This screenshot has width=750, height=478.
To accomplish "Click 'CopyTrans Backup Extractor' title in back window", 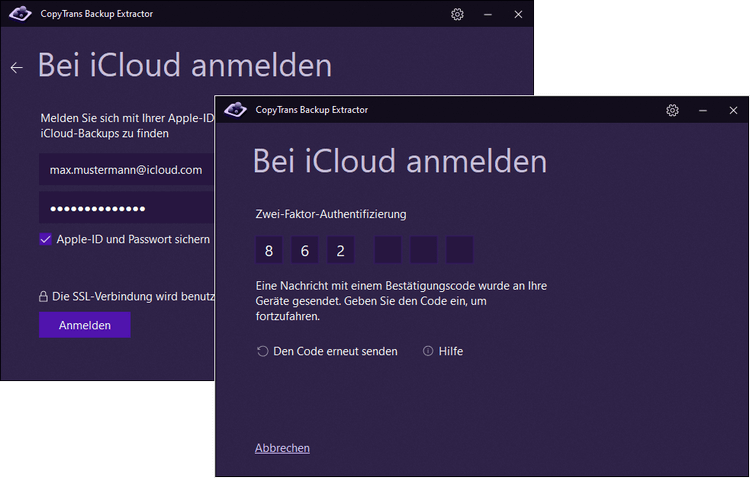I will pyautogui.click(x=97, y=14).
